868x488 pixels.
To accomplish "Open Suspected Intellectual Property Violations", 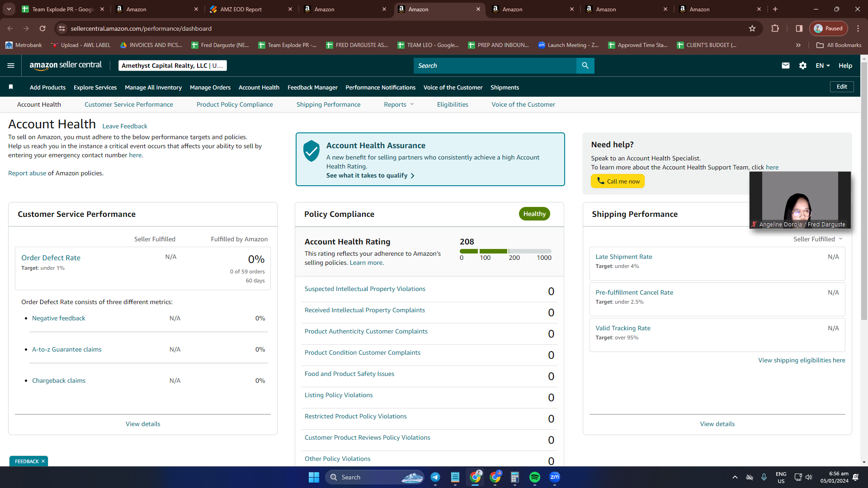I will pos(365,289).
